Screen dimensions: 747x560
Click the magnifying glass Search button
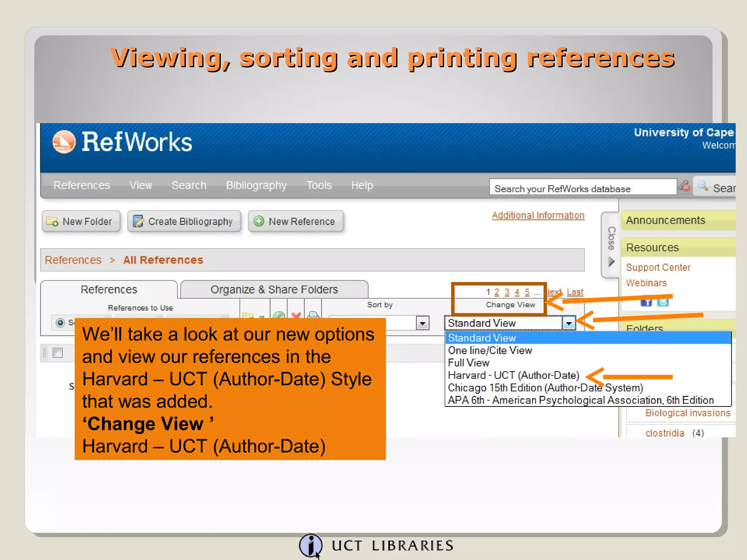point(715,187)
